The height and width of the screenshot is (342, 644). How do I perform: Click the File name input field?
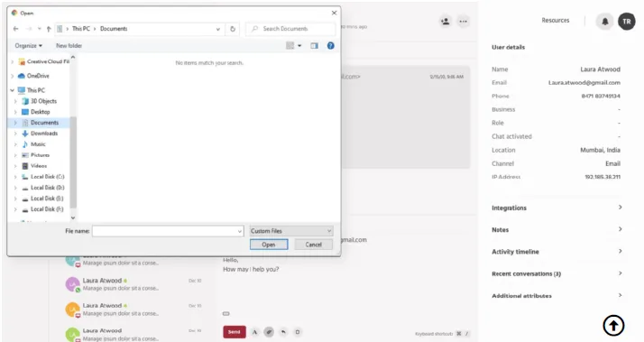pyautogui.click(x=168, y=231)
